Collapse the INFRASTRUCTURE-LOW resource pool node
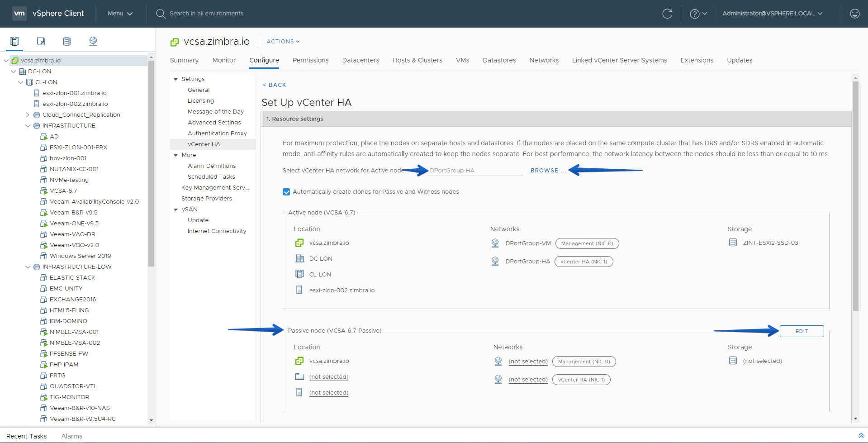The width and height of the screenshot is (868, 443). 28,267
